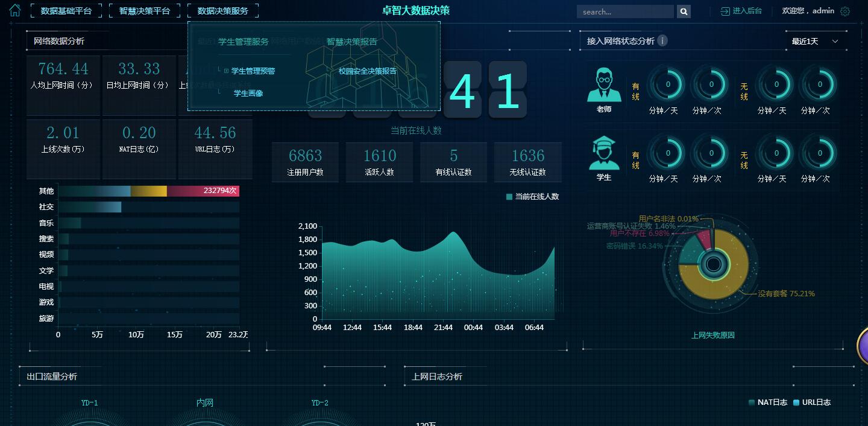Click the search magnifier button

pyautogui.click(x=684, y=11)
